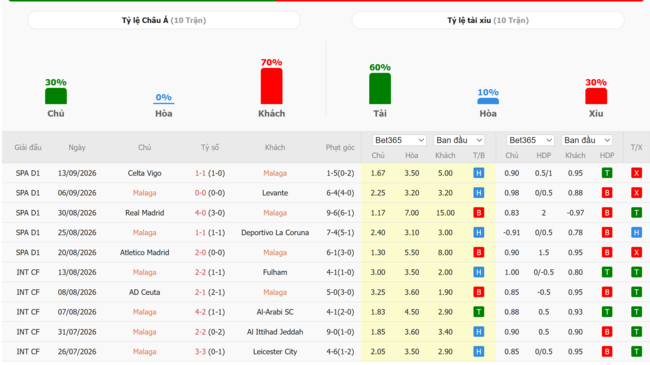
Task: Click the Phạt góc column header
Action: coord(340,147)
